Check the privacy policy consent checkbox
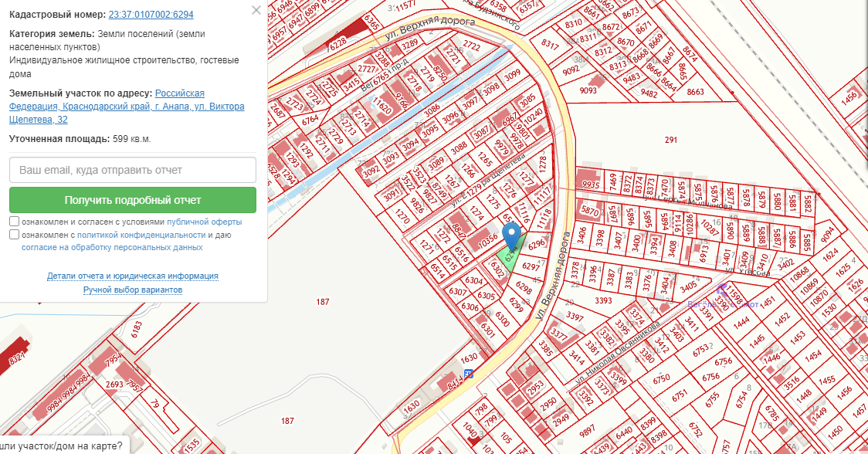 [x=15, y=235]
